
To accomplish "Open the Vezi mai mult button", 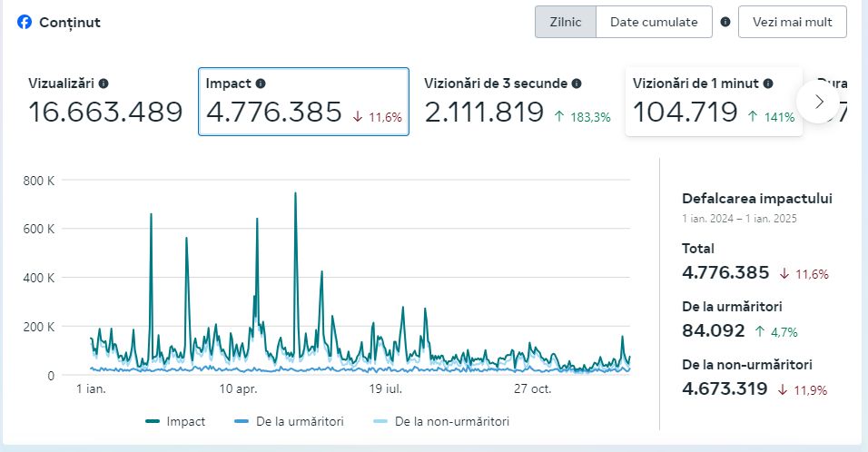I will 793,22.
